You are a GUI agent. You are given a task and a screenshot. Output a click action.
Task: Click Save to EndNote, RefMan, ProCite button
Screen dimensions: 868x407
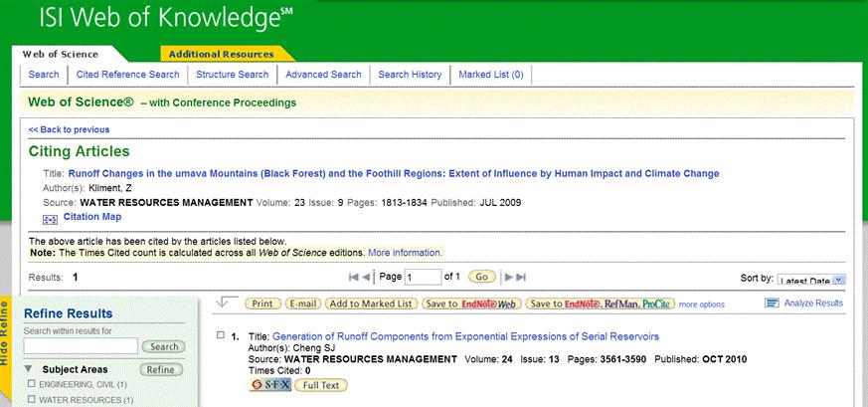coord(601,304)
